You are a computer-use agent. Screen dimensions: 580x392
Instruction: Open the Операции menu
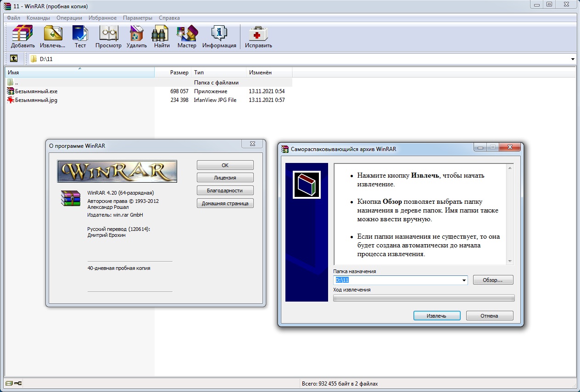pyautogui.click(x=69, y=18)
